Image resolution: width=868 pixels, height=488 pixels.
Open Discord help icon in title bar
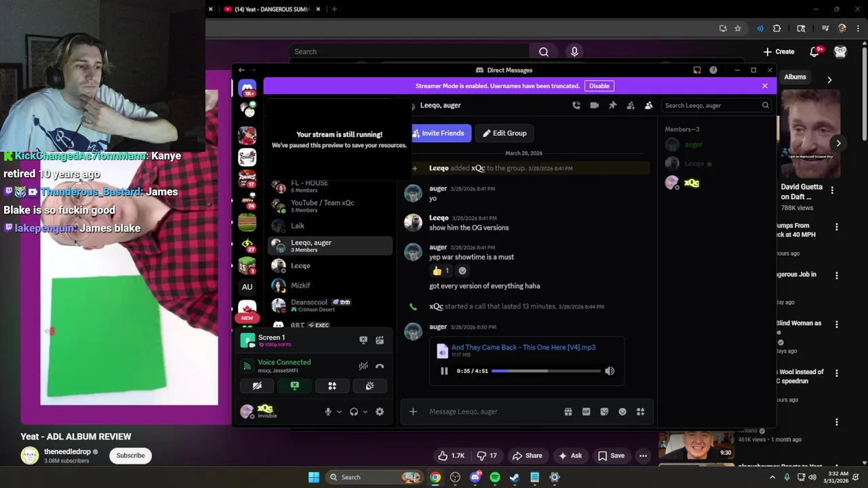tap(713, 70)
